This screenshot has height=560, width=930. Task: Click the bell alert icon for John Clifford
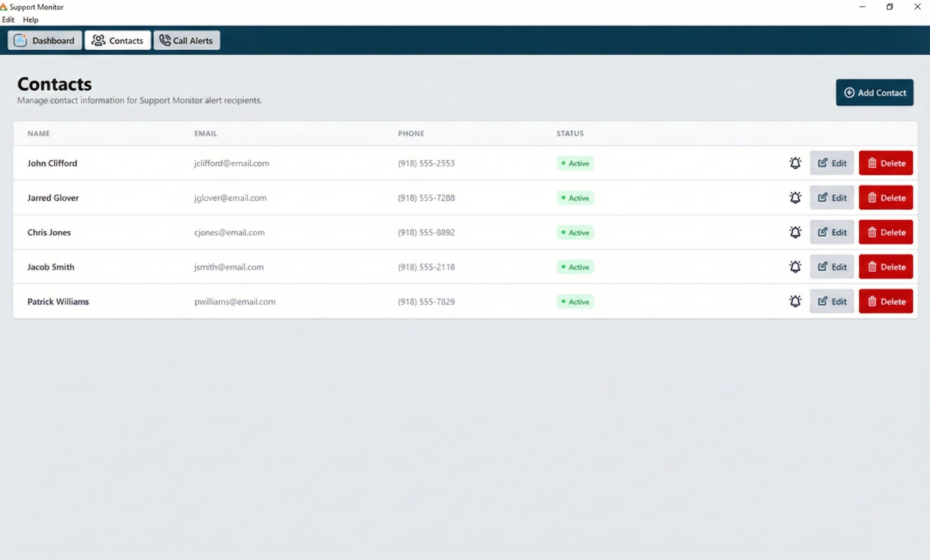795,163
